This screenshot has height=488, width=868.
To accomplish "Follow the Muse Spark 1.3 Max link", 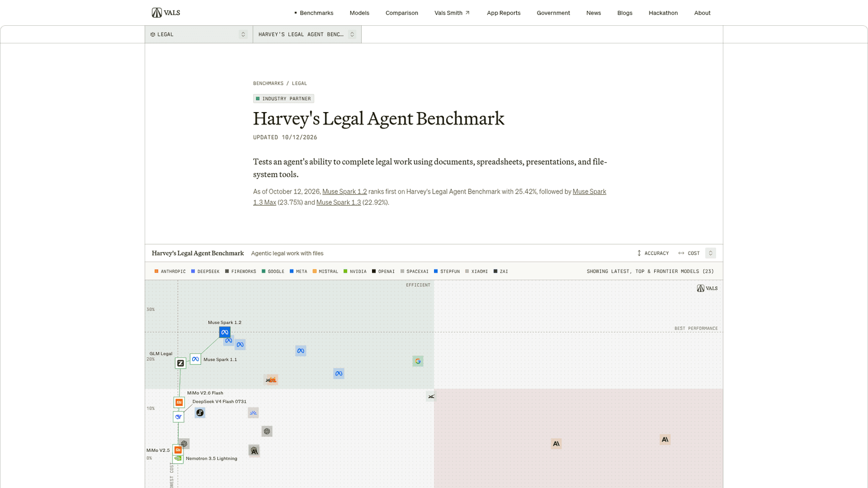I will click(590, 192).
